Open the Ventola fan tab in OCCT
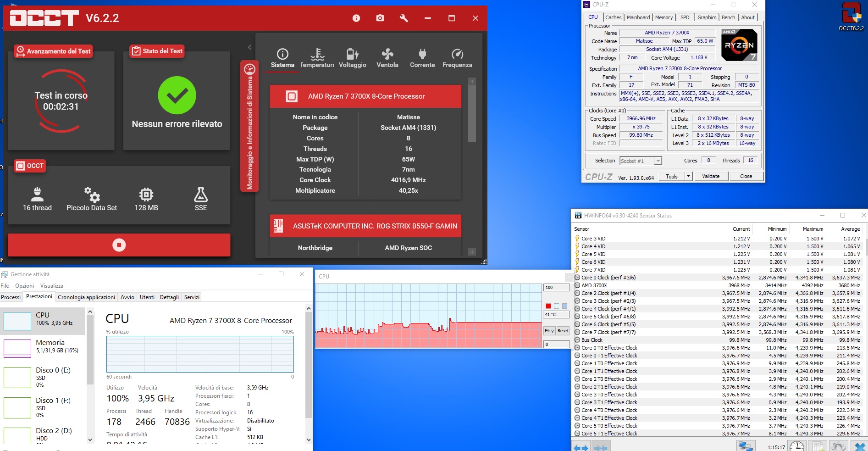The height and width of the screenshot is (451, 868). point(387,58)
